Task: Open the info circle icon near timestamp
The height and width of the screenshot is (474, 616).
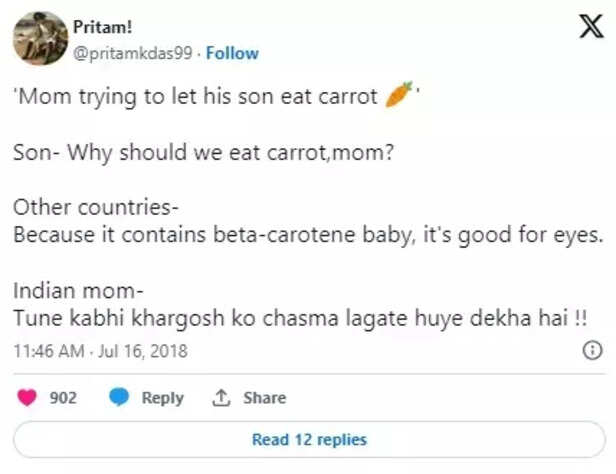Action: point(591,351)
